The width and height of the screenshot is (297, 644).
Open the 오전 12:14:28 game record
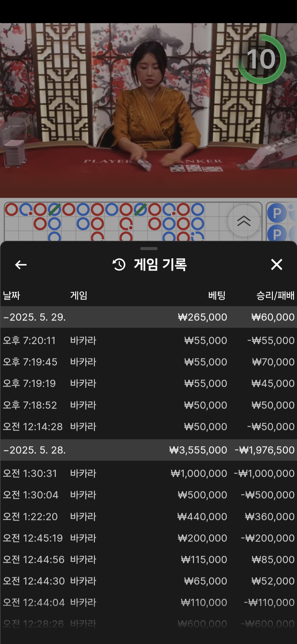(x=148, y=427)
